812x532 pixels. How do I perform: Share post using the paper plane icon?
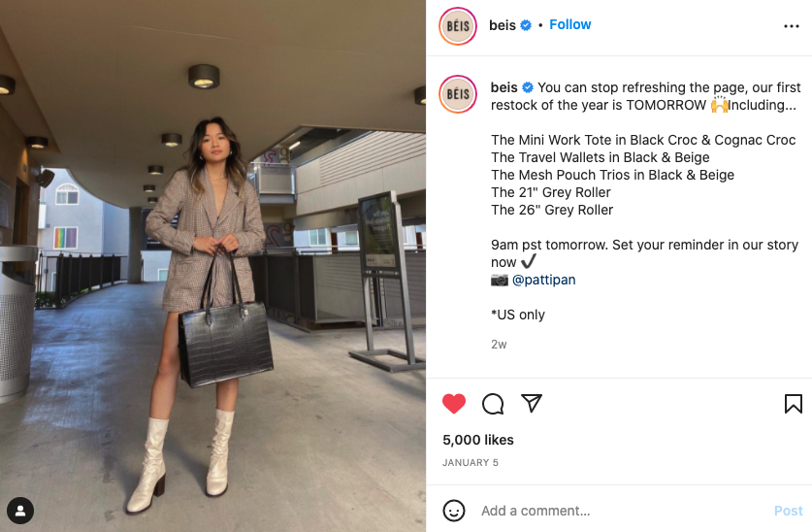(x=532, y=403)
